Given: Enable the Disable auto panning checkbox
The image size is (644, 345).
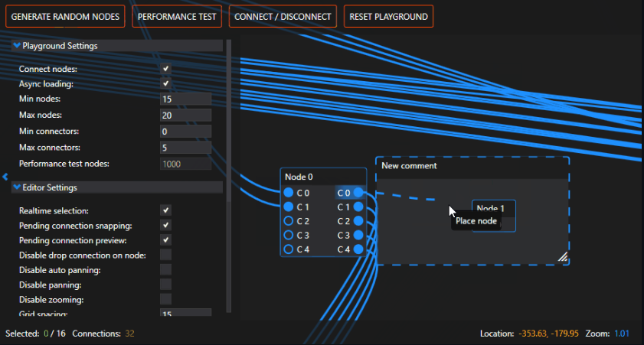Looking at the screenshot, I should 165,270.
